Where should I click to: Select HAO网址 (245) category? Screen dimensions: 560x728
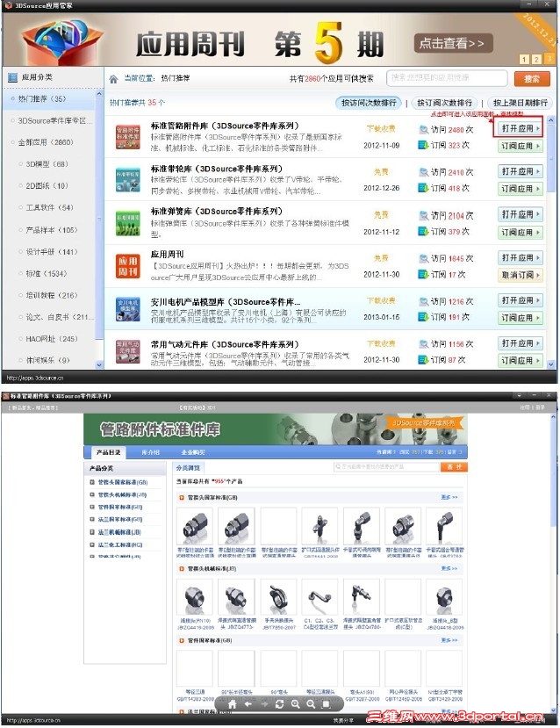click(x=52, y=339)
